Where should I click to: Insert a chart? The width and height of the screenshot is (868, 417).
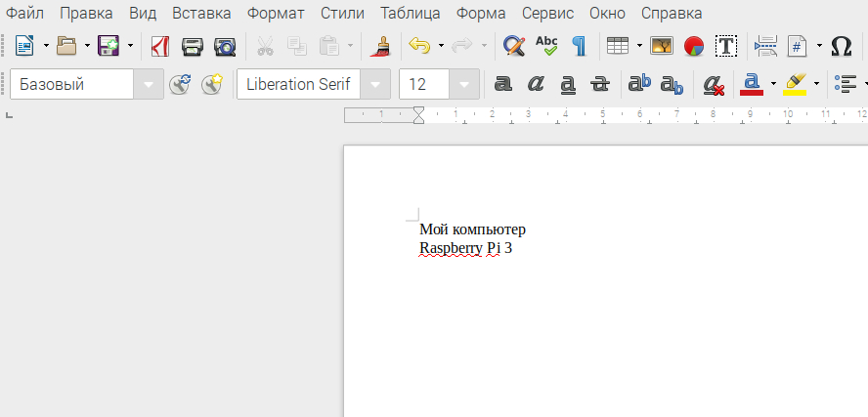(694, 47)
